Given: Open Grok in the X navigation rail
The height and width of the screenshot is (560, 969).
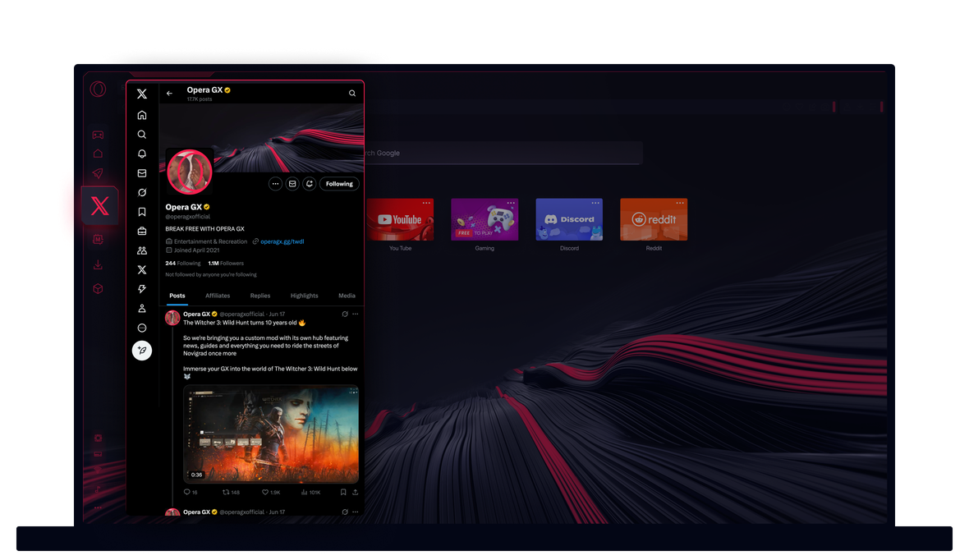Looking at the screenshot, I should tap(141, 192).
